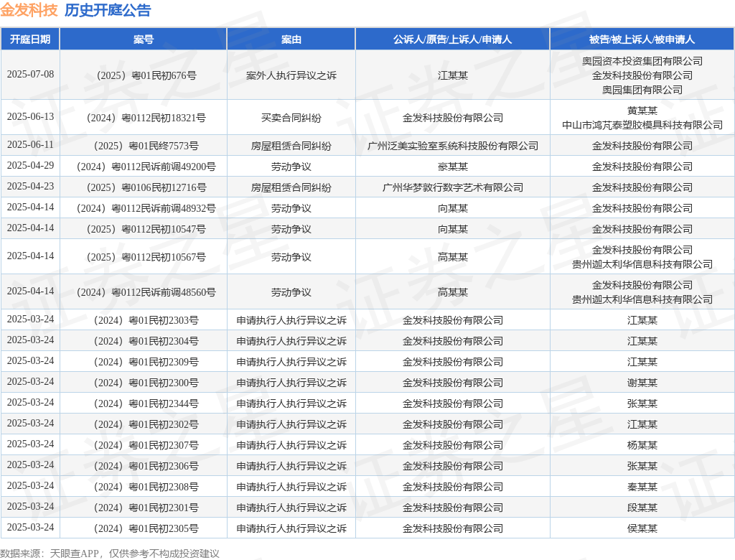Click date 2025-06-13
The height and width of the screenshot is (560, 735).
coord(30,116)
